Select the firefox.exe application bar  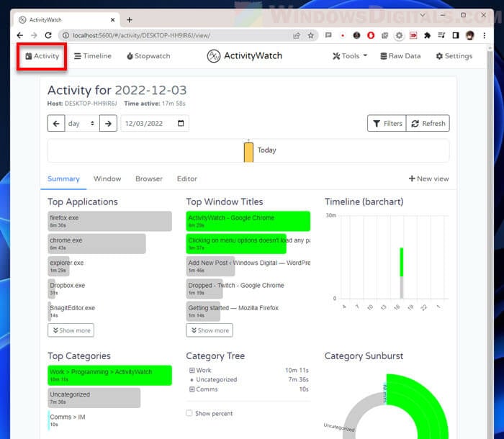pyautogui.click(x=109, y=221)
